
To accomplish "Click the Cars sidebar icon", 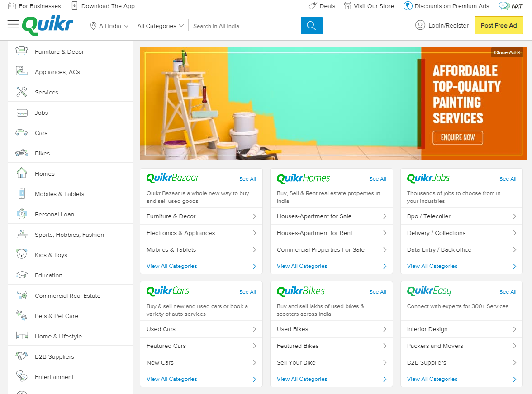I will click(x=22, y=132).
